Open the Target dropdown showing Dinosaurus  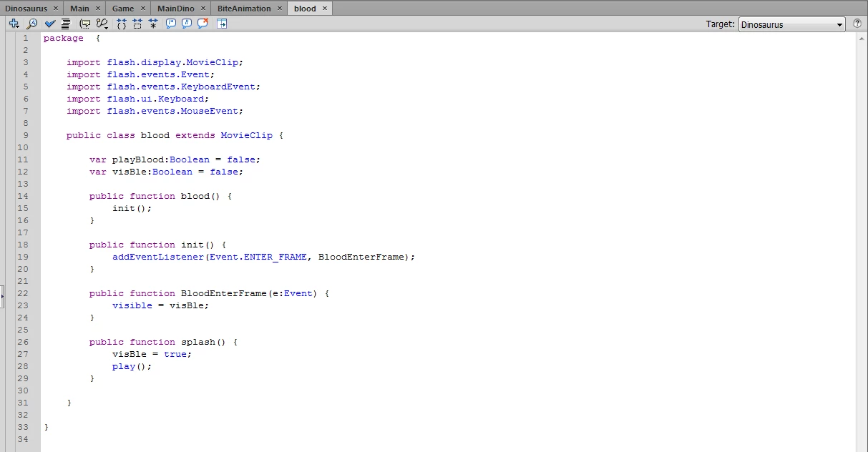coord(791,24)
